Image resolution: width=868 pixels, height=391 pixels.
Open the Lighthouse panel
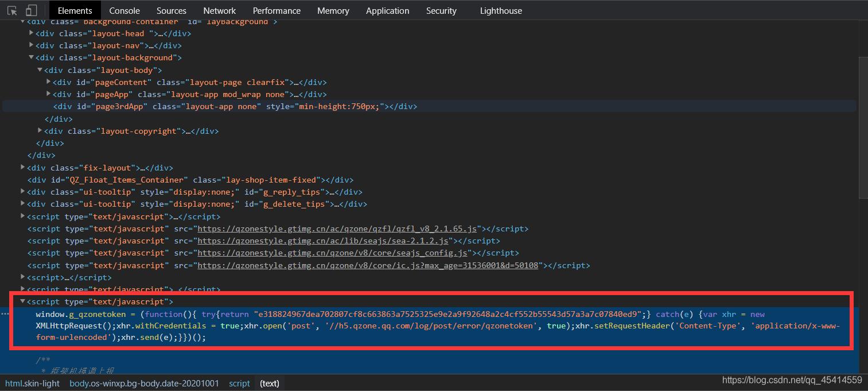click(x=500, y=10)
